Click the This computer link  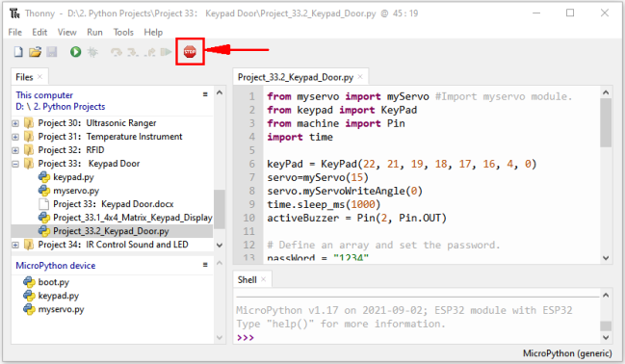(x=44, y=95)
